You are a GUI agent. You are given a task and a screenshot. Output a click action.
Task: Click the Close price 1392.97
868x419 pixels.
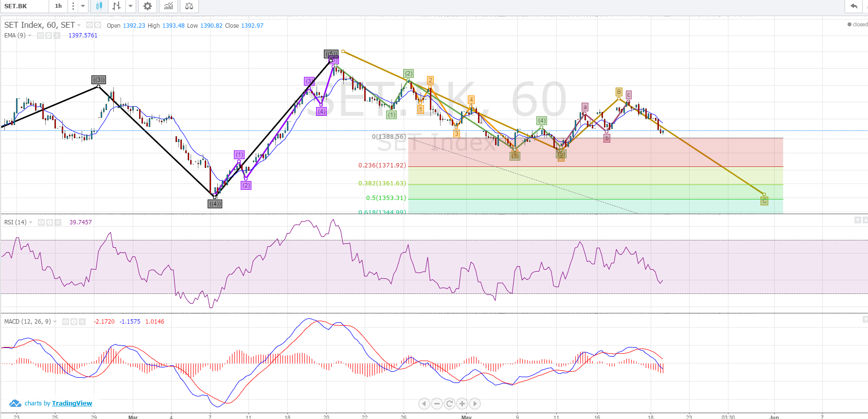point(252,26)
